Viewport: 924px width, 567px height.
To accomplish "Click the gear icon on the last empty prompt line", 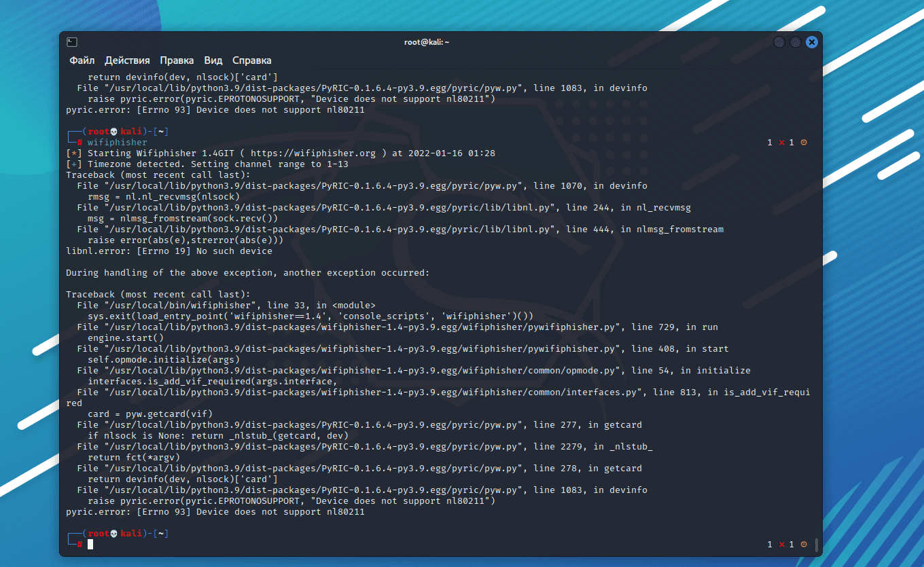I will pos(804,545).
